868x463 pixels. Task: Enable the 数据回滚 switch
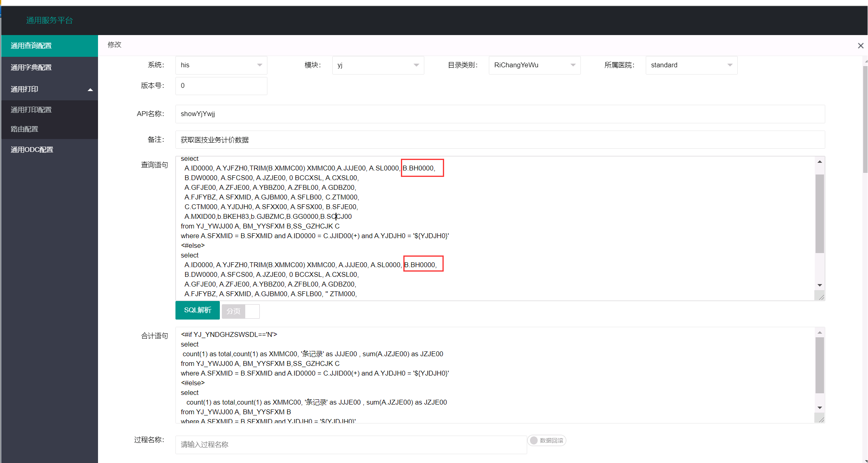point(547,440)
